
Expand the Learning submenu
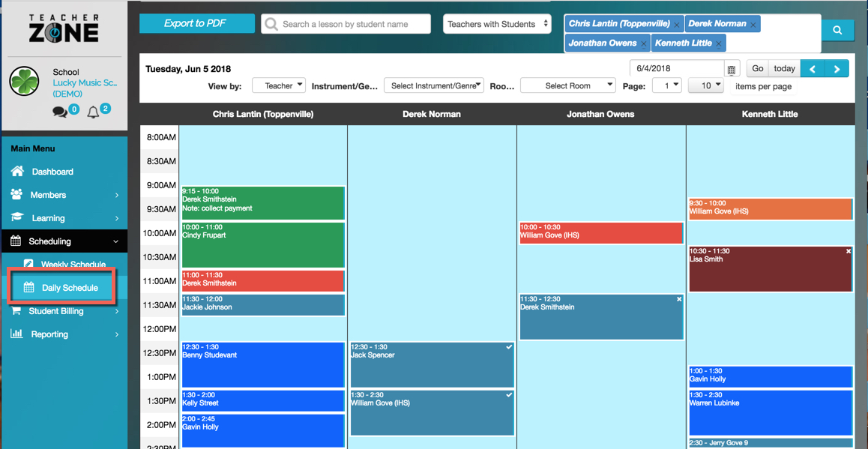[117, 218]
